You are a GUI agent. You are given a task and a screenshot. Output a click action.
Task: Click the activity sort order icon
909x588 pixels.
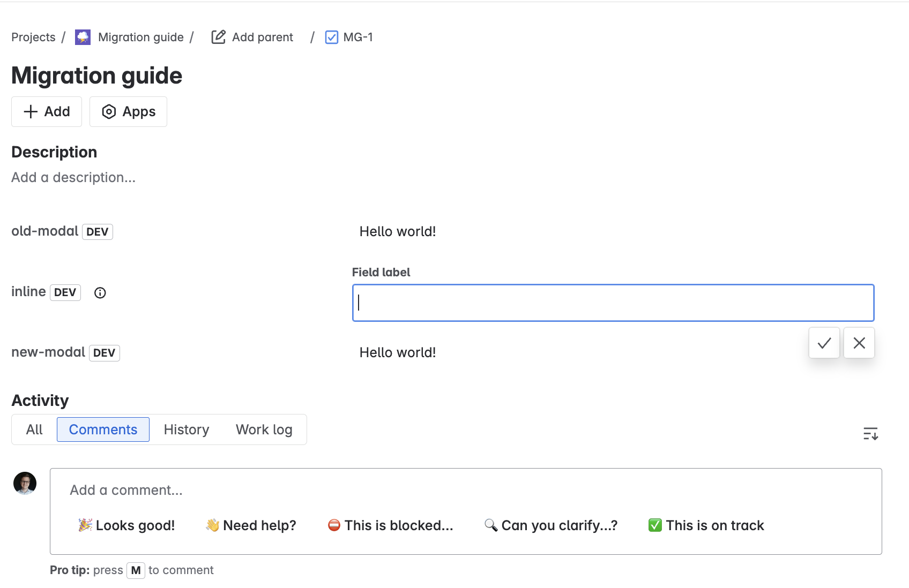870,434
